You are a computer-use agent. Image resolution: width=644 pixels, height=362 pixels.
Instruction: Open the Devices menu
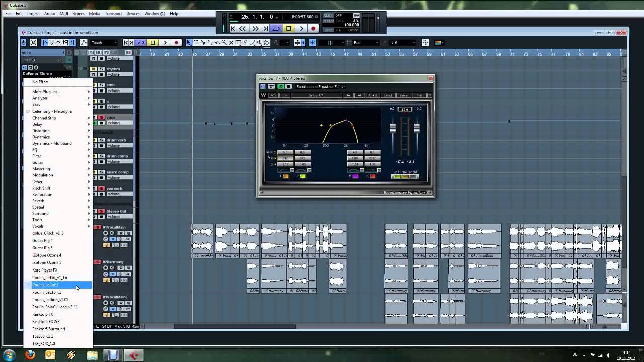[x=133, y=14]
